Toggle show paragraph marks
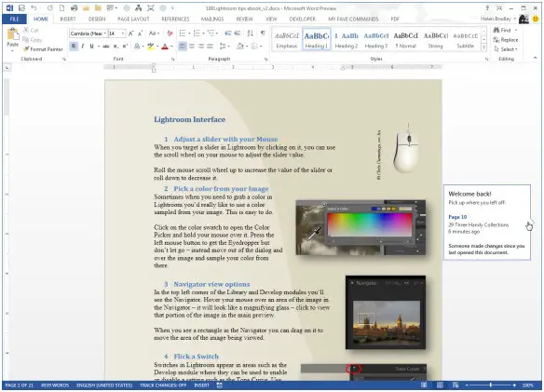 pos(263,34)
